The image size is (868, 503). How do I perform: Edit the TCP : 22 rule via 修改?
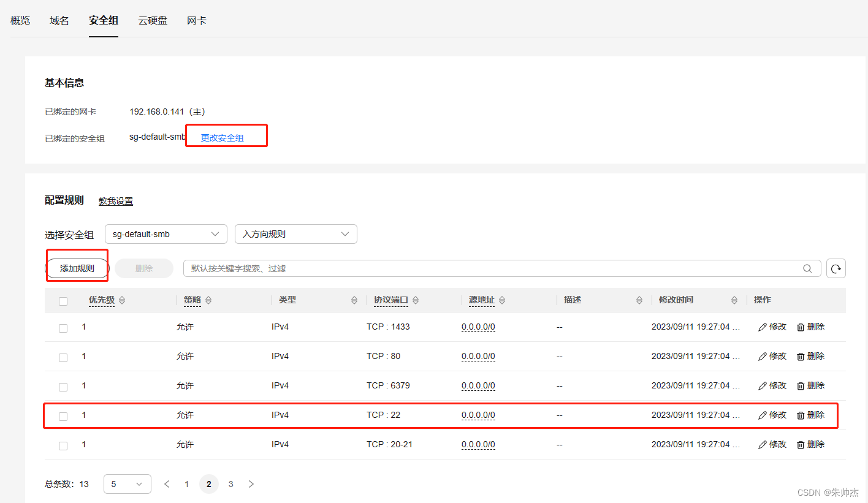pyautogui.click(x=772, y=415)
